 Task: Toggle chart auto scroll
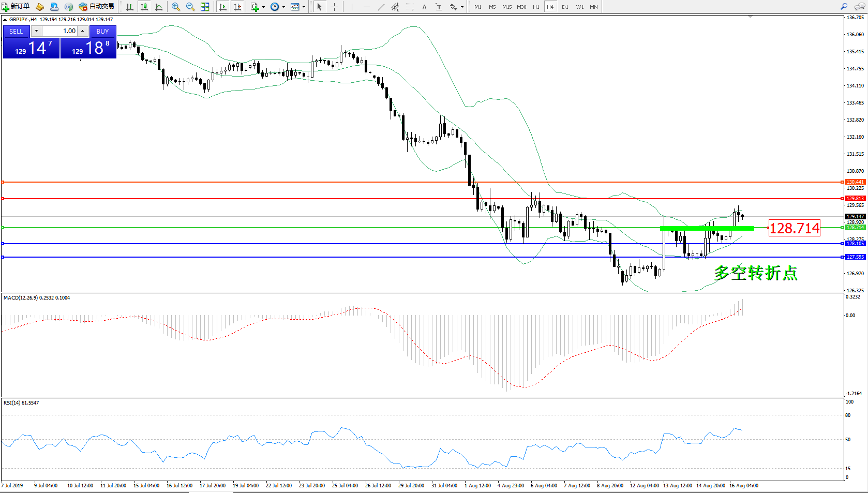[x=223, y=7]
